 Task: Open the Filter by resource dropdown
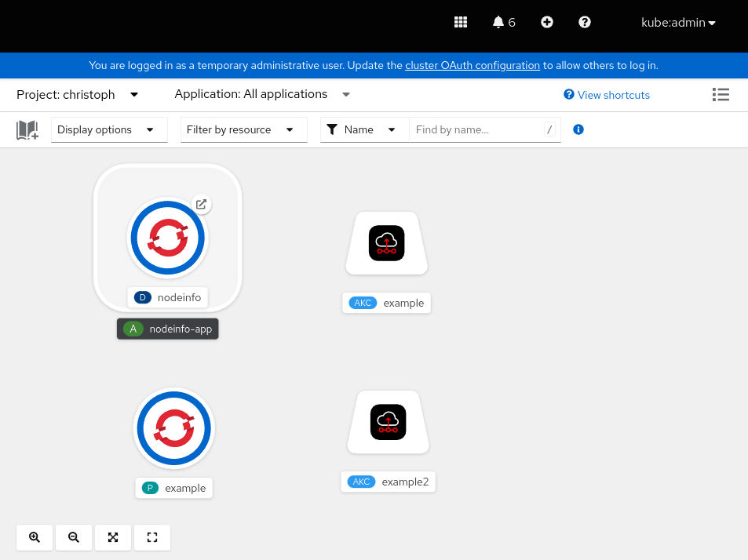(x=244, y=129)
